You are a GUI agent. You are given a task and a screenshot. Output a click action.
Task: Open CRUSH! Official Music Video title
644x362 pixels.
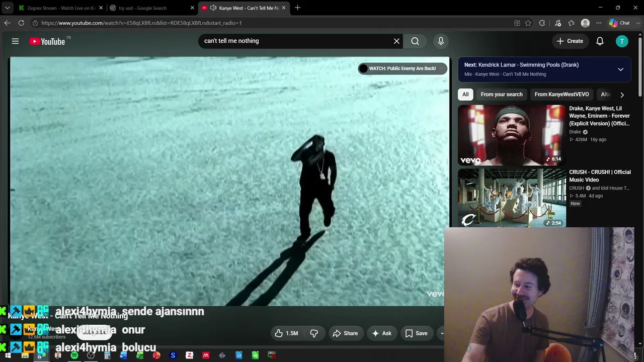coord(600,176)
